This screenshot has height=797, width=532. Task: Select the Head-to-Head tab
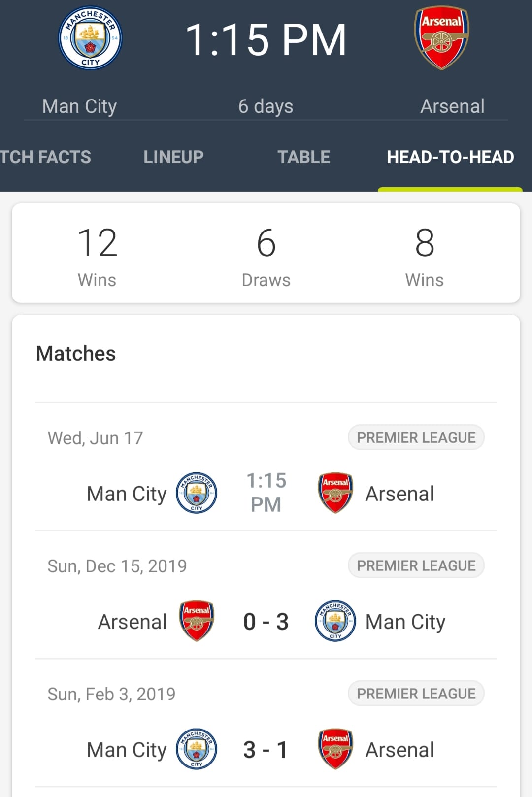click(450, 157)
